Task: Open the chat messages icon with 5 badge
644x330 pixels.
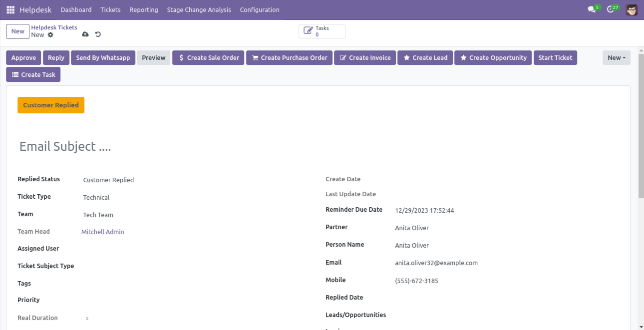Action: [593, 9]
